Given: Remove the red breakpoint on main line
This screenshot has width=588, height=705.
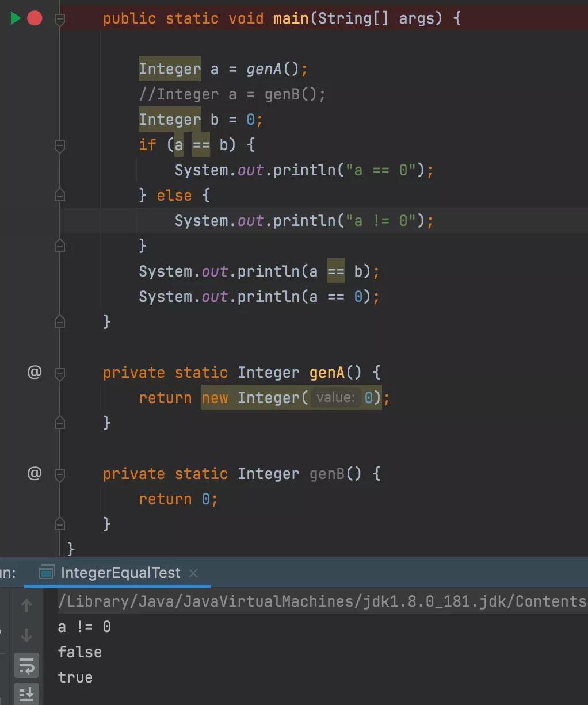Looking at the screenshot, I should coord(35,18).
